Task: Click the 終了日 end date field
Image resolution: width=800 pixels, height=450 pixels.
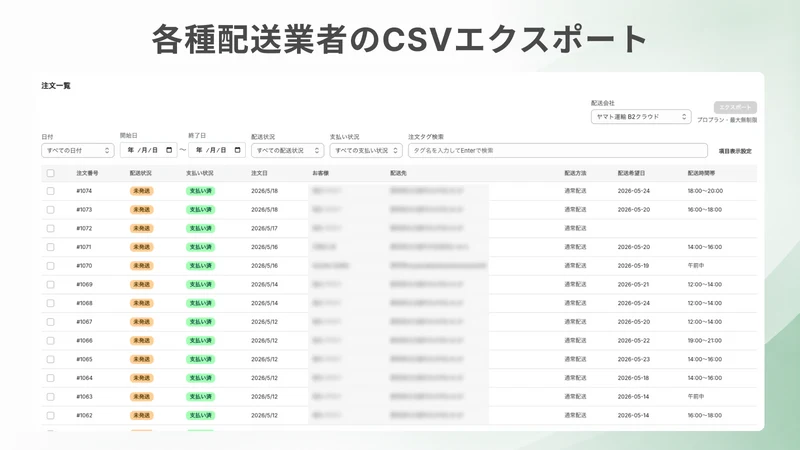Action: coord(217,150)
